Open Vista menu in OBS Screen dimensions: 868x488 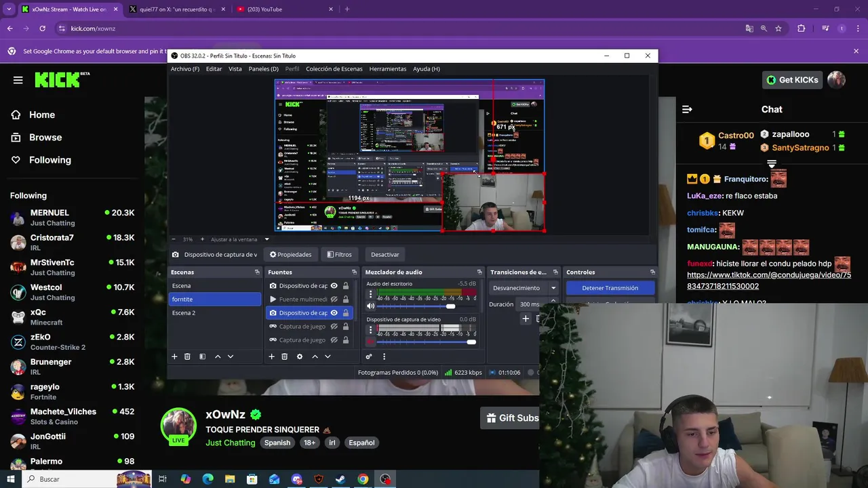(235, 68)
